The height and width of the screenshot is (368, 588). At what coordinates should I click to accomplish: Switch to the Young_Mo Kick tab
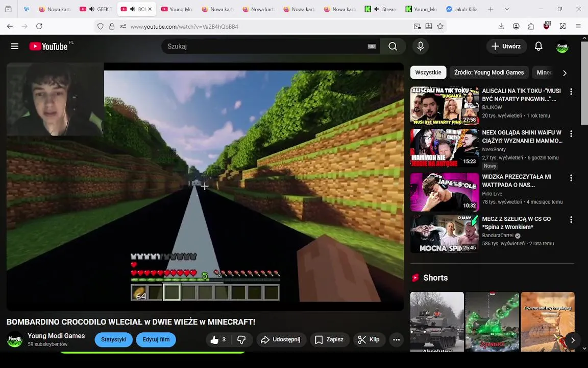[422, 9]
